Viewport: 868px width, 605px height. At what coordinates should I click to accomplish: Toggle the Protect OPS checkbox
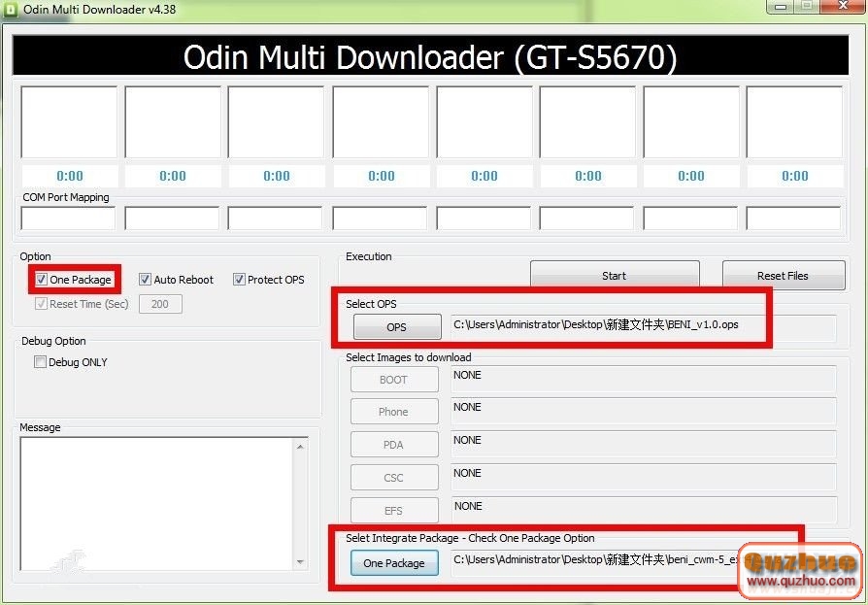[239, 280]
